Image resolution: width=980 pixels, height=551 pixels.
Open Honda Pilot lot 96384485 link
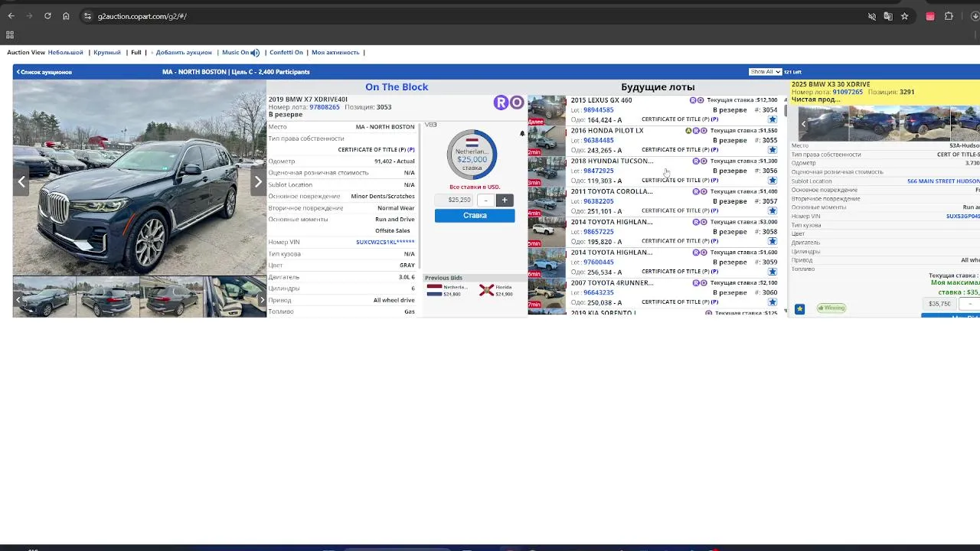click(x=599, y=141)
